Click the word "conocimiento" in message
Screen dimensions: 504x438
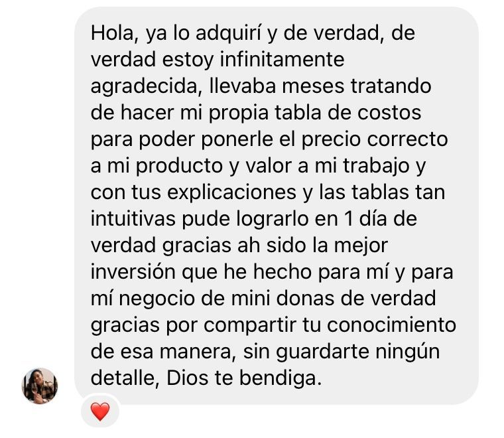(x=391, y=325)
